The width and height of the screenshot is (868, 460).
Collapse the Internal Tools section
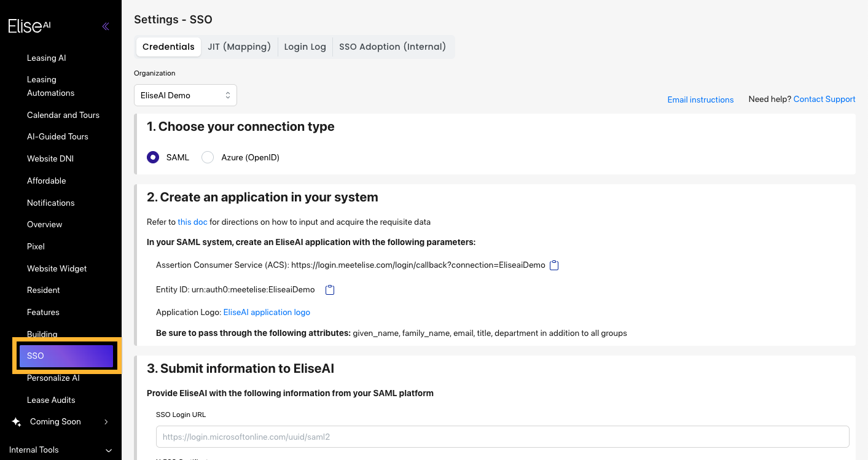pos(109,450)
